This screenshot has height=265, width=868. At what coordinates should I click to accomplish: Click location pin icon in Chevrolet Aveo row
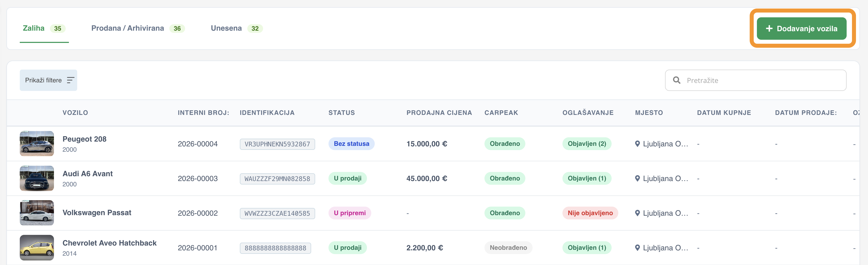point(637,247)
